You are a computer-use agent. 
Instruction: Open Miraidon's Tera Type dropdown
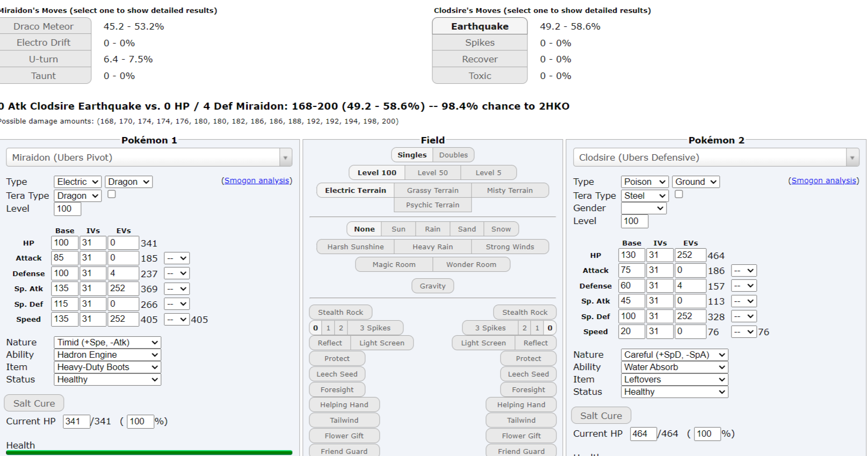coord(77,196)
